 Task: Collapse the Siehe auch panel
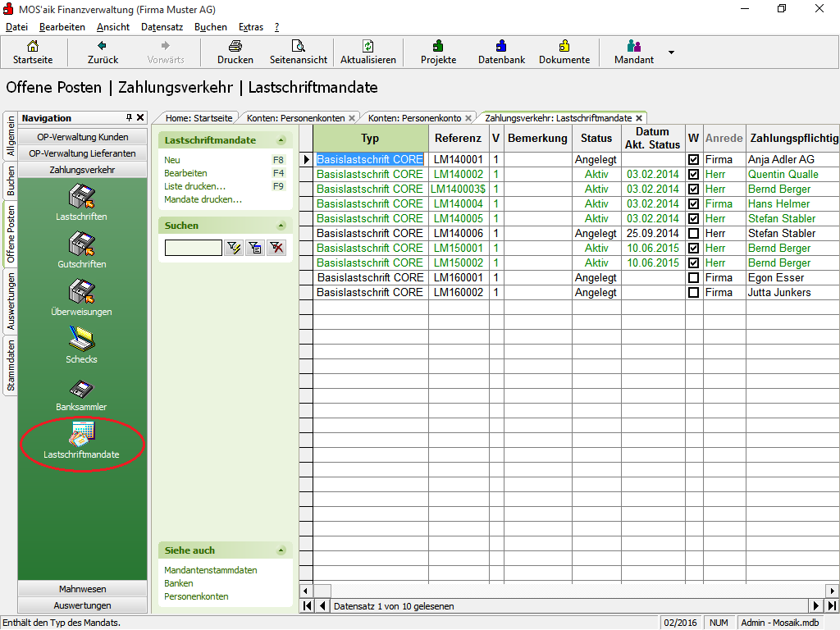(281, 550)
